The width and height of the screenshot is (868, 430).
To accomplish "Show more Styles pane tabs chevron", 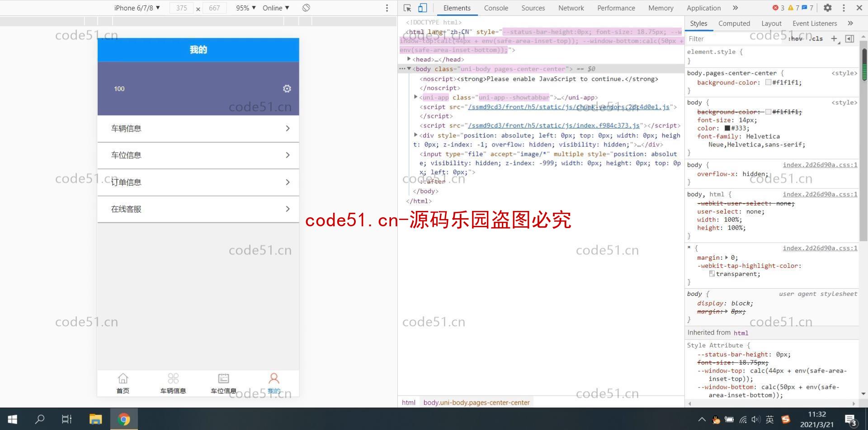I will pyautogui.click(x=850, y=23).
